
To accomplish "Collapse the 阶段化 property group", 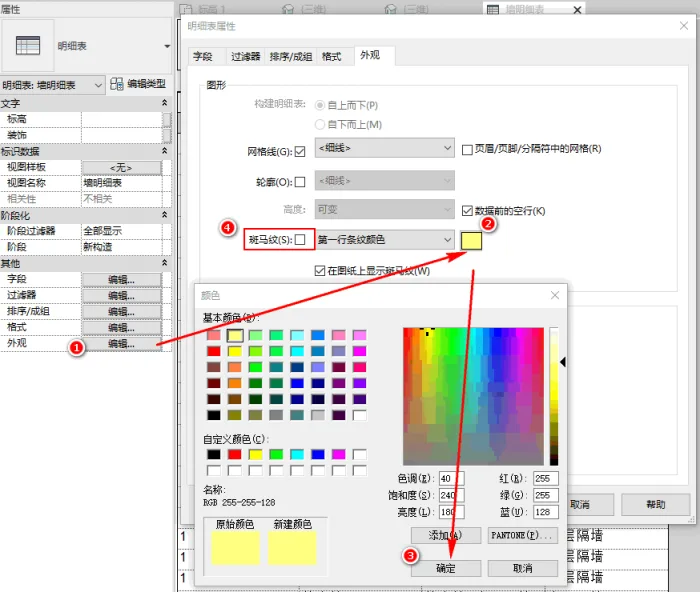I will tap(164, 215).
